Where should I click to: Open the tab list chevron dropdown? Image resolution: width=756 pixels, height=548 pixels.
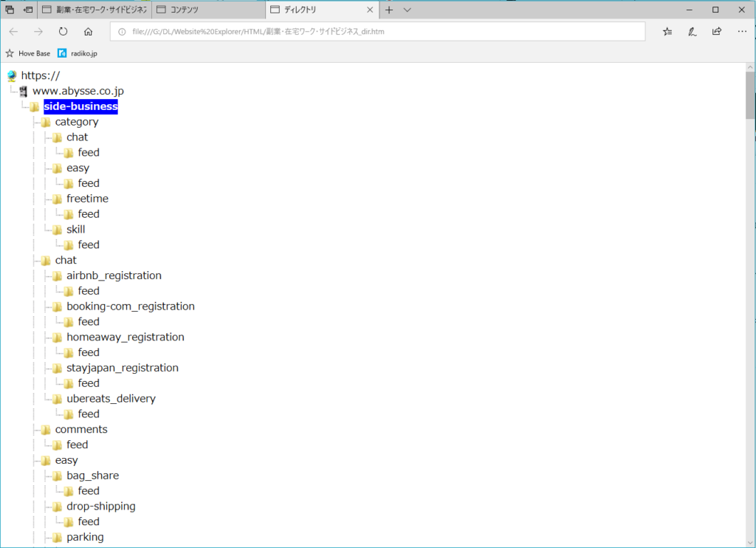(x=408, y=10)
